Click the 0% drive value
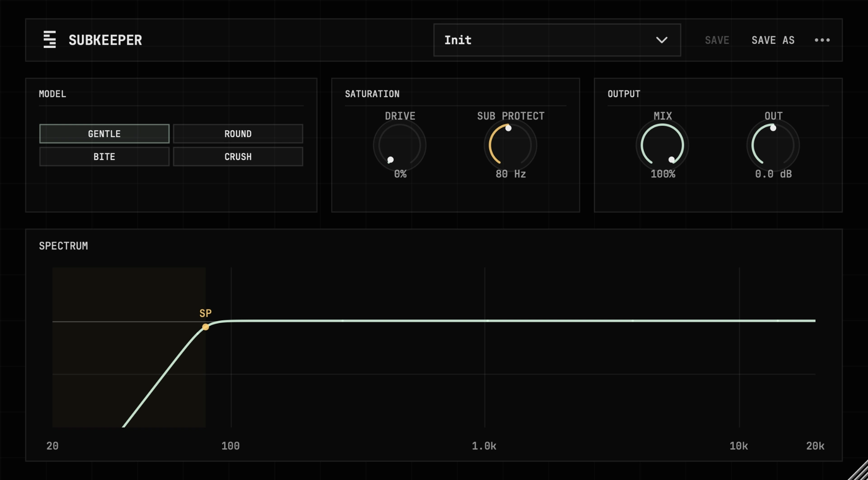The height and width of the screenshot is (480, 868). click(400, 174)
